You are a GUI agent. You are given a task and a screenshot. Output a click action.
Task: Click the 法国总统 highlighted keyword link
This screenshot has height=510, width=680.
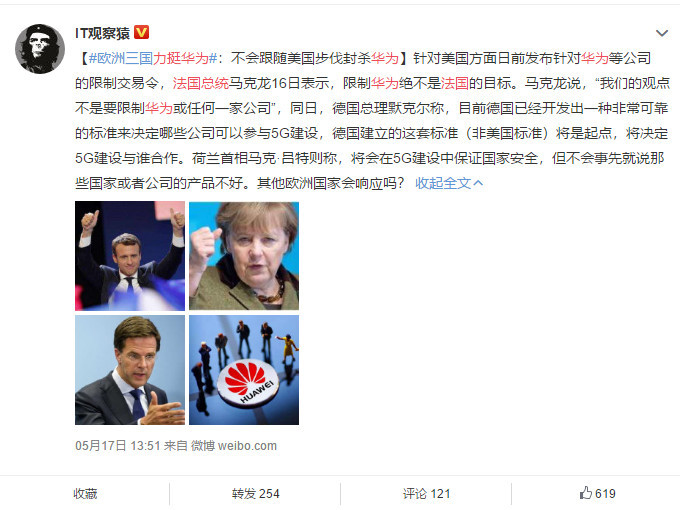pos(200,83)
